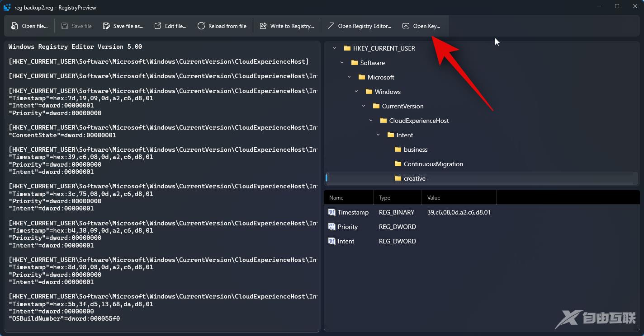Click the Write to Registry icon
Screen dimensions: 644x336
pos(263,26)
